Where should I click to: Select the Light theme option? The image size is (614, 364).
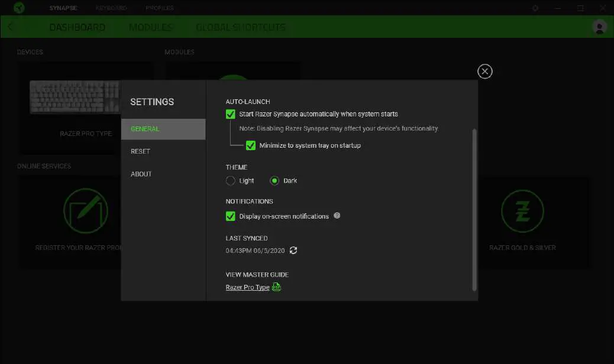231,181
